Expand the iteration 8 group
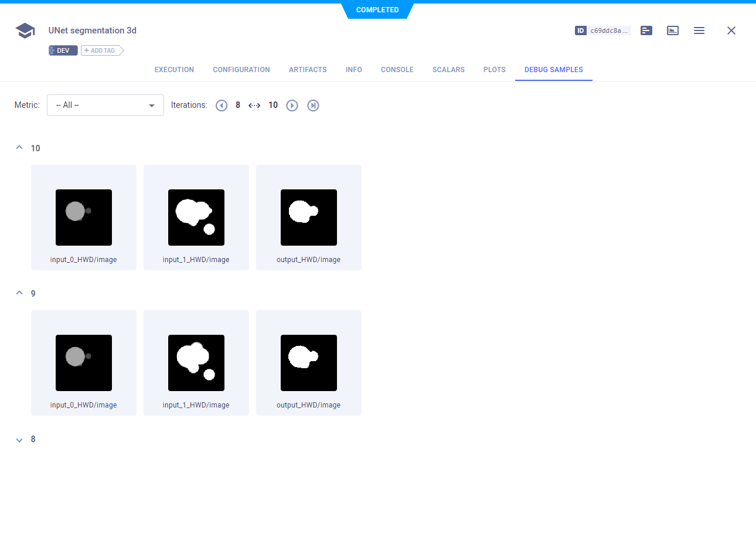 19,439
